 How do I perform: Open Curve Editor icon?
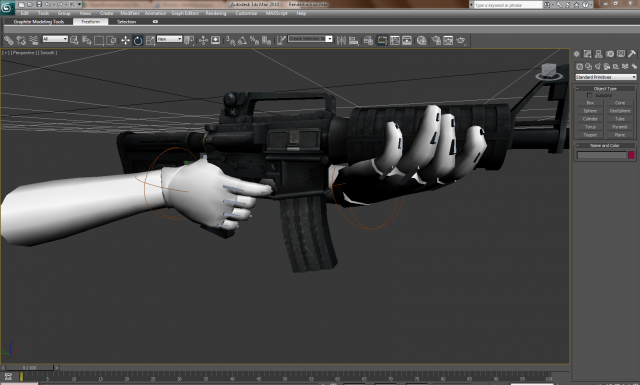[x=395, y=40]
